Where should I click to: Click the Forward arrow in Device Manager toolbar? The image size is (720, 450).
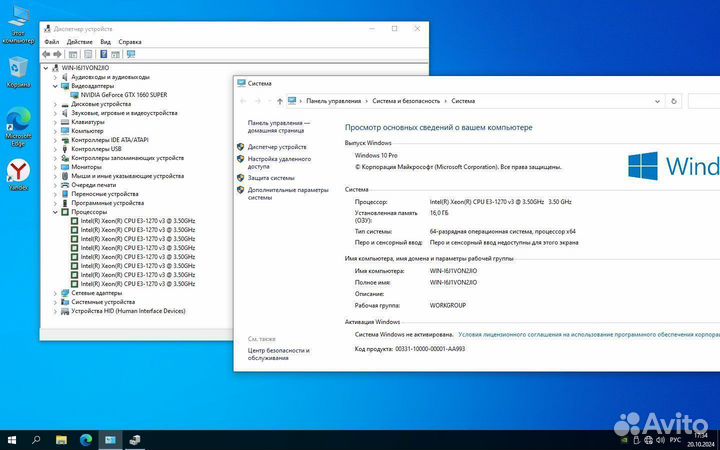[57, 54]
